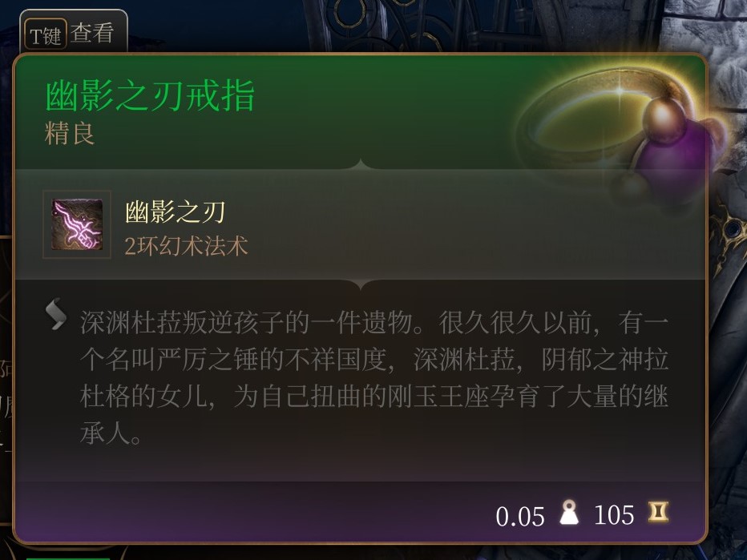Click the lower section divider notch
The image size is (747, 560).
[361, 284]
